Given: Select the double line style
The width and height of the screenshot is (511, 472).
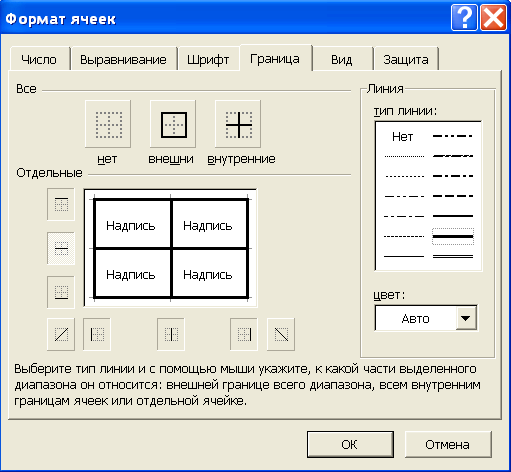Looking at the screenshot, I should (x=453, y=256).
